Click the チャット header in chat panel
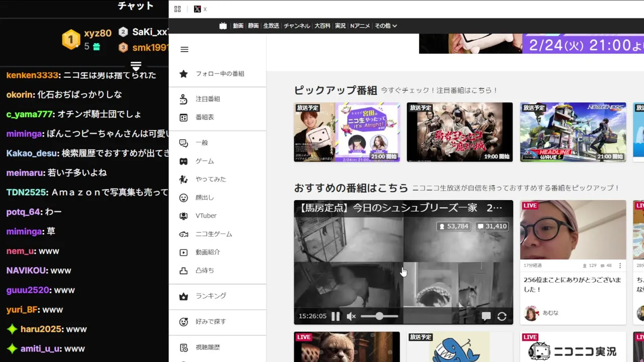The image size is (644, 362). pyautogui.click(x=135, y=6)
